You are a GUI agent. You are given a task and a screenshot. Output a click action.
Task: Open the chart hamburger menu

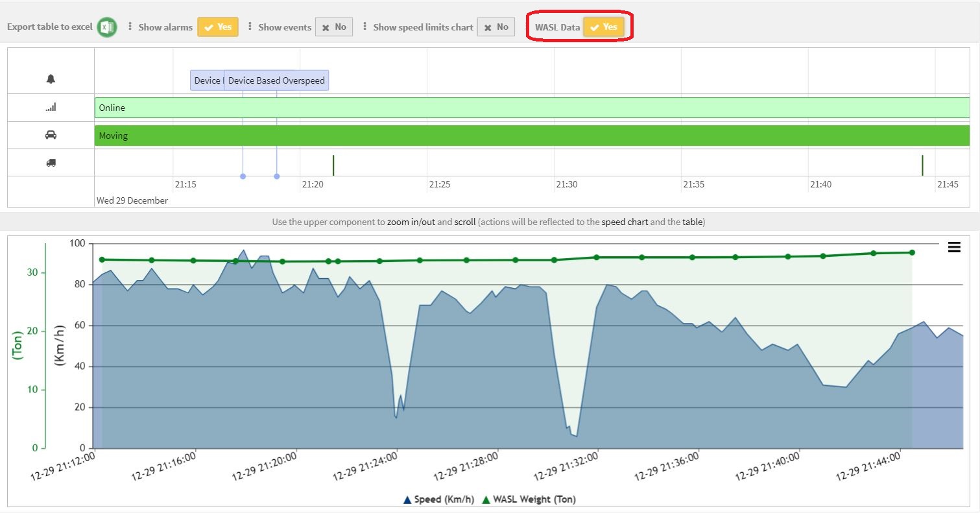(954, 247)
